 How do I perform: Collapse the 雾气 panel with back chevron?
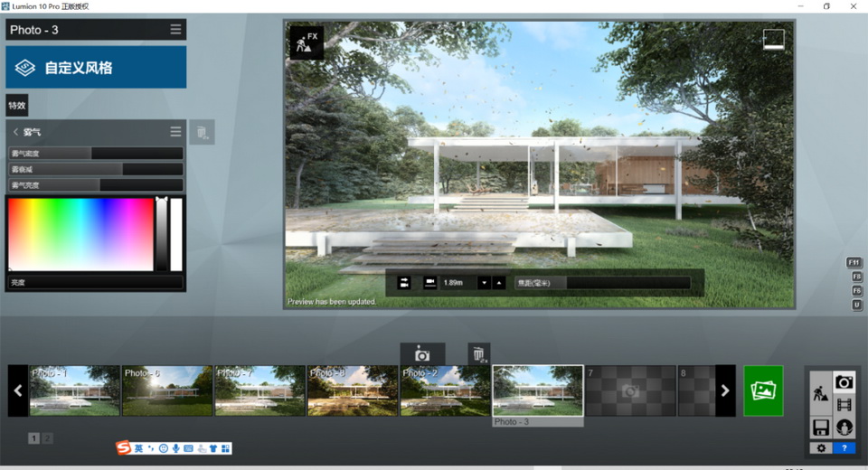click(x=16, y=132)
